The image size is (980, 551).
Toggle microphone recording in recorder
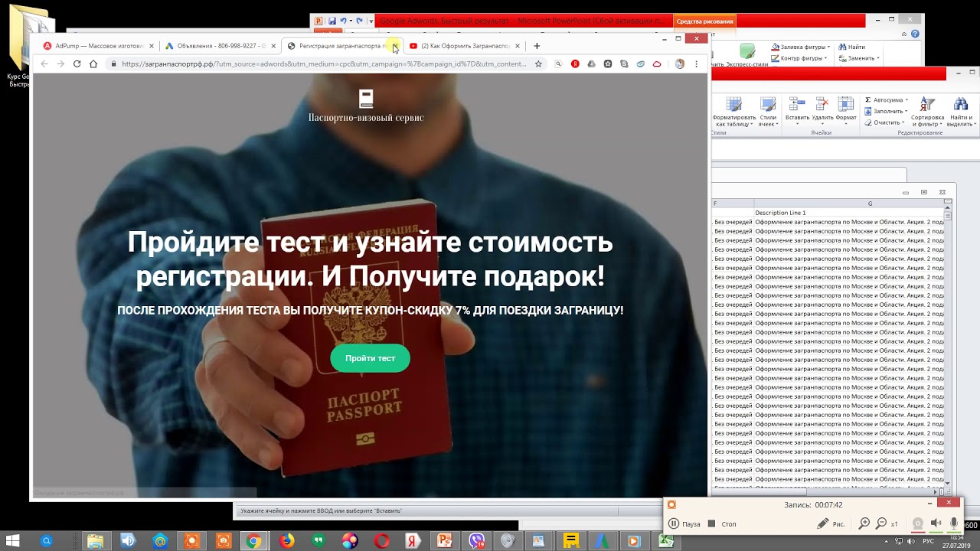(x=954, y=523)
